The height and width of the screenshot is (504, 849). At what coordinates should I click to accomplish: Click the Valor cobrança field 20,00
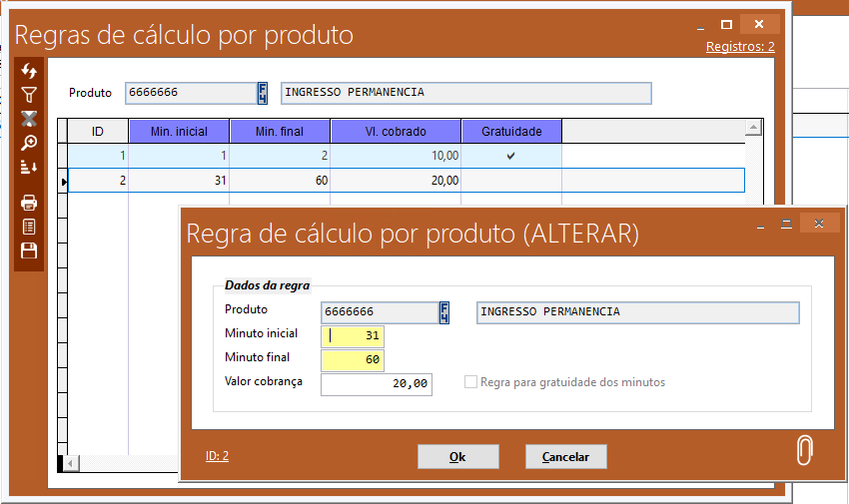pos(377,384)
